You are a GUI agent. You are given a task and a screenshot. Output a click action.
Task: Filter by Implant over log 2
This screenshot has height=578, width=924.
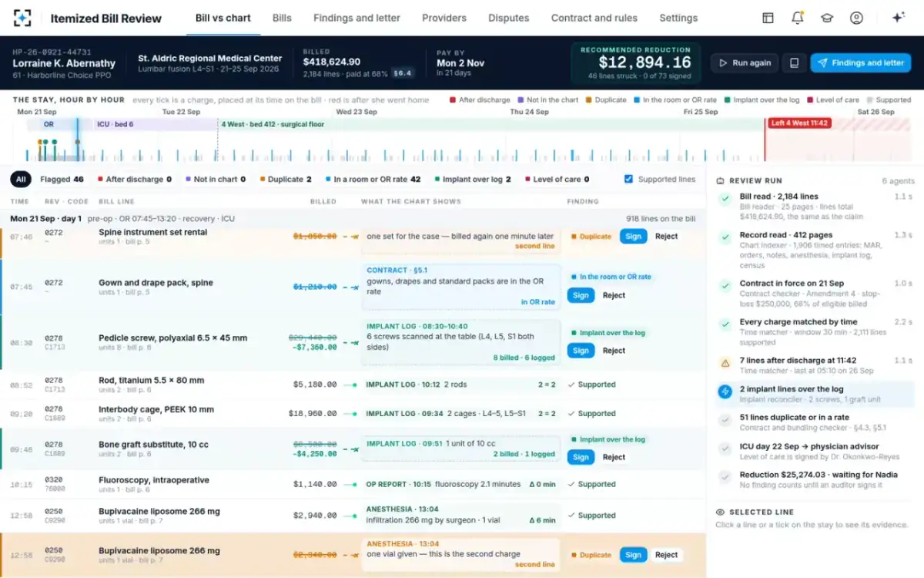tap(473, 180)
